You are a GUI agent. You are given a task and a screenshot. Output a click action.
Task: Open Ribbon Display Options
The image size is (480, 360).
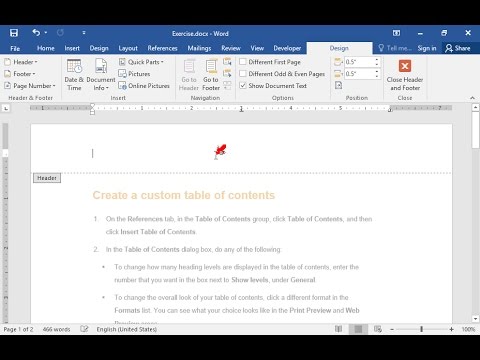[x=396, y=33]
